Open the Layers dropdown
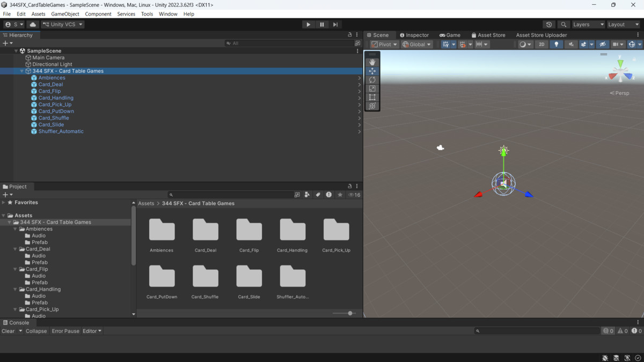The image size is (644, 362). click(588, 24)
